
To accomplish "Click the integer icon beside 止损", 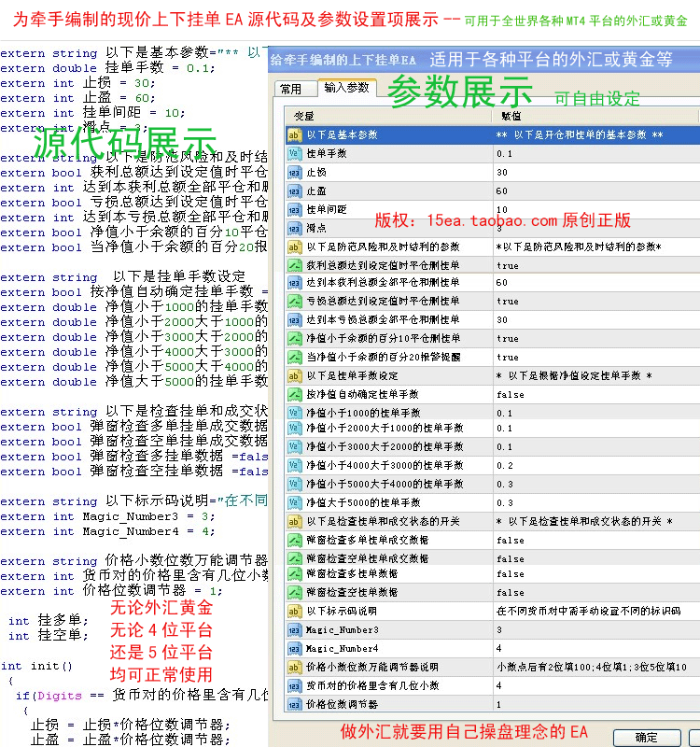I will pos(294,172).
